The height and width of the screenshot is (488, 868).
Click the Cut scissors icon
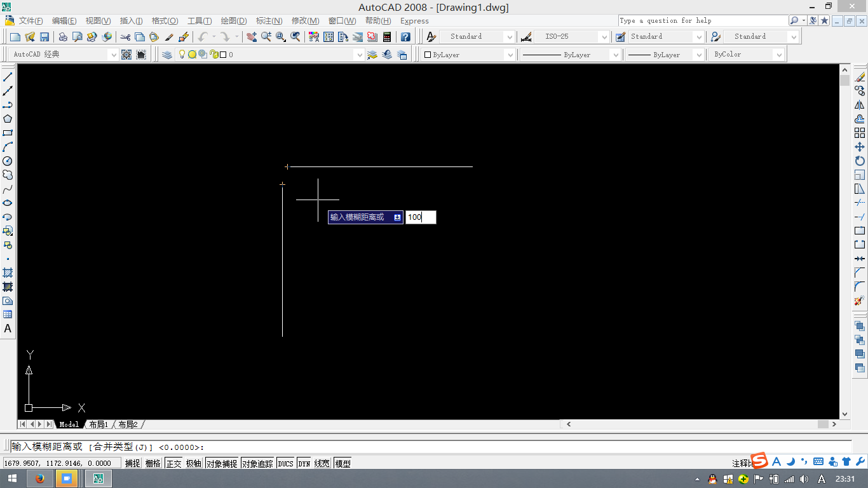pyautogui.click(x=125, y=37)
